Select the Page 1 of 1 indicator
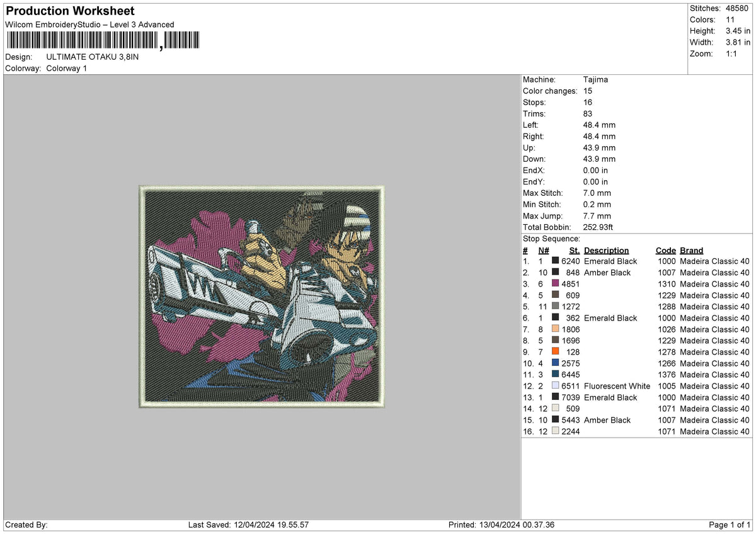Viewport: 756px width, 534px height. coord(730,525)
